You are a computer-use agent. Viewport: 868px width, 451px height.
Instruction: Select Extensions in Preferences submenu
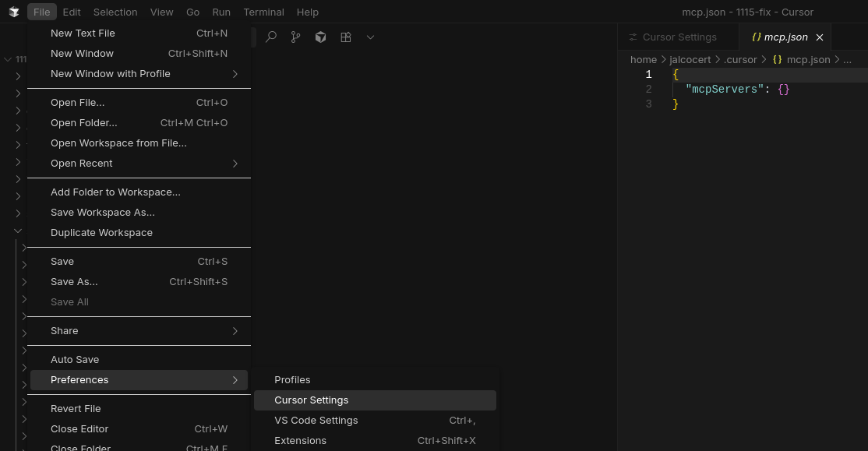375,441
